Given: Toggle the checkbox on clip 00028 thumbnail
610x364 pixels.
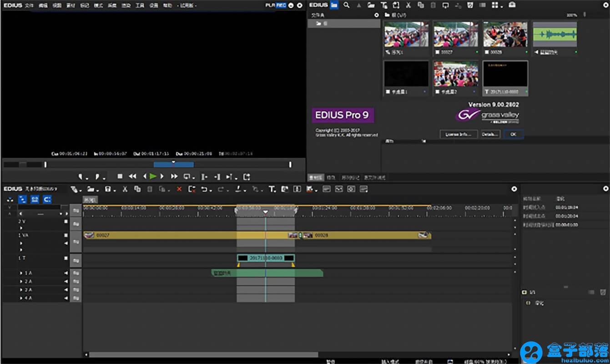Looking at the screenshot, I should tap(487, 52).
